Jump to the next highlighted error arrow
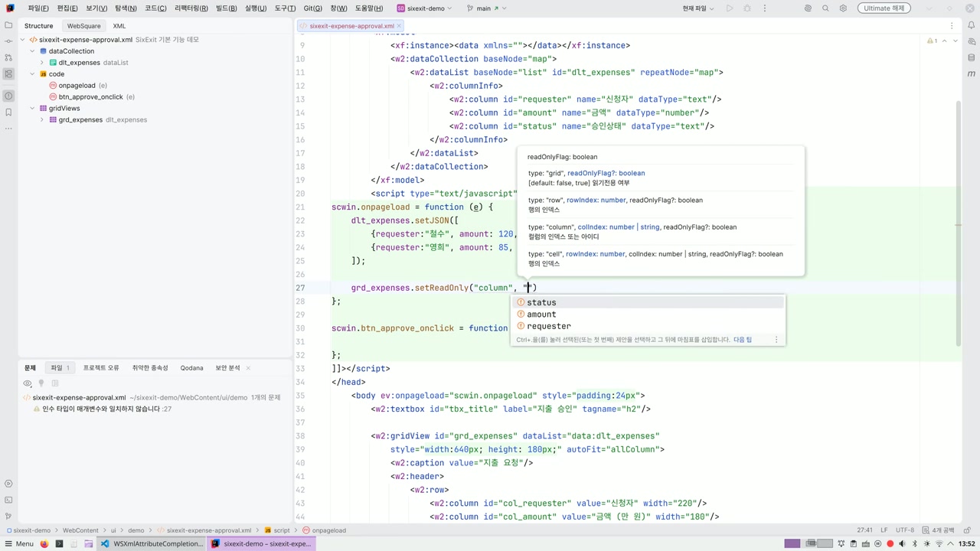This screenshot has height=551, width=980. click(x=955, y=41)
